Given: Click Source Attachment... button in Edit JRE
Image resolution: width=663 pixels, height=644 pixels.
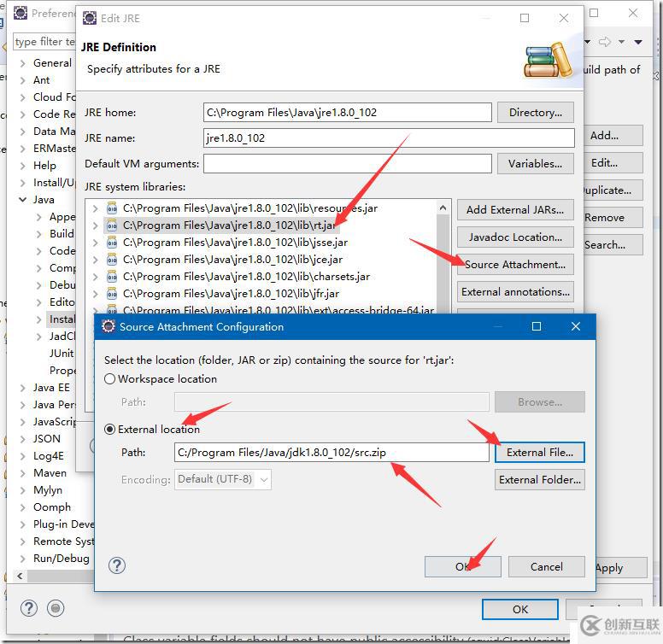Looking at the screenshot, I should click(515, 265).
